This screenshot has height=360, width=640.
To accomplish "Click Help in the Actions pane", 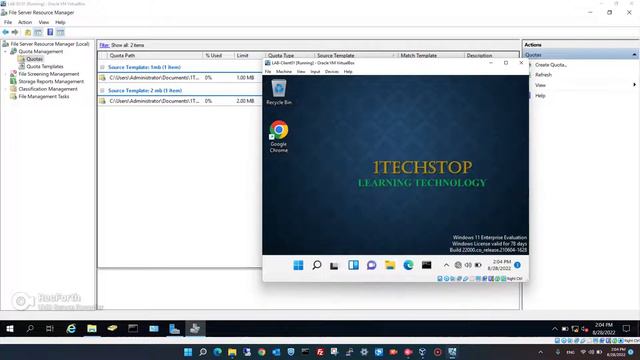I will pyautogui.click(x=540, y=96).
